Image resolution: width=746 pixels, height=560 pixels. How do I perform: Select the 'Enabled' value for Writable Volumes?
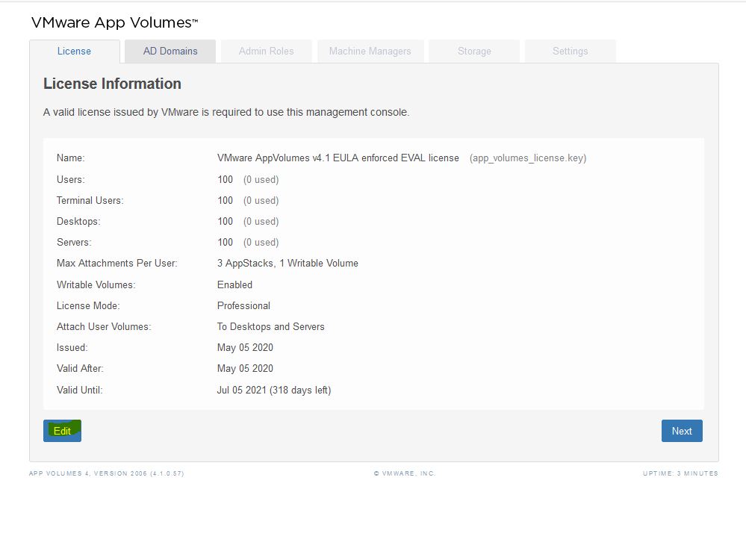coord(235,284)
